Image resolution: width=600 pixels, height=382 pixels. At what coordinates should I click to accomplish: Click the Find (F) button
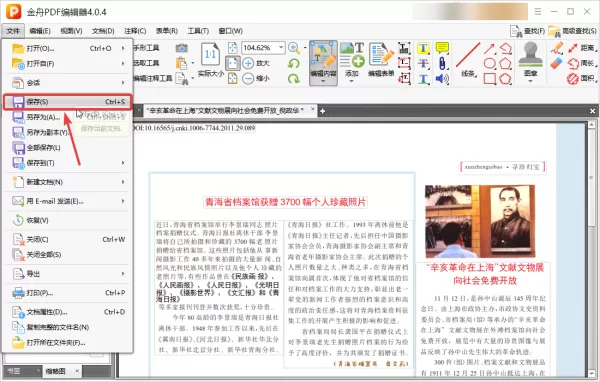coord(528,31)
